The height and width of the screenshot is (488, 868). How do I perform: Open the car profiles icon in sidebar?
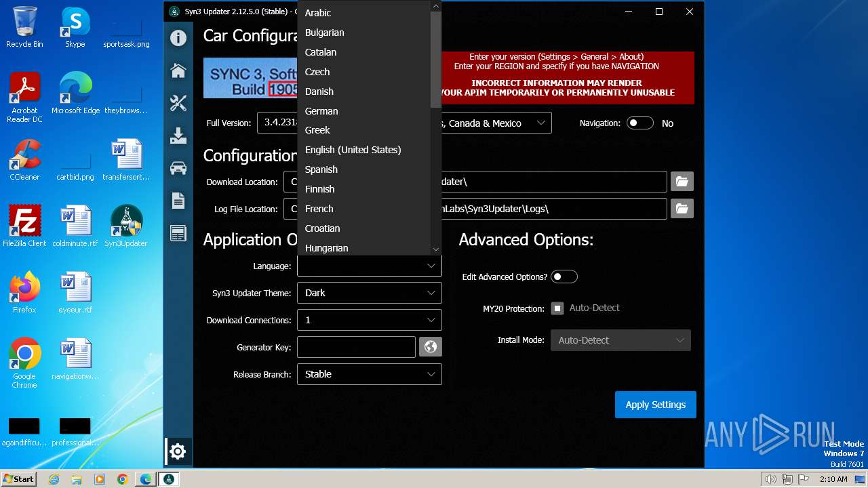coord(178,168)
